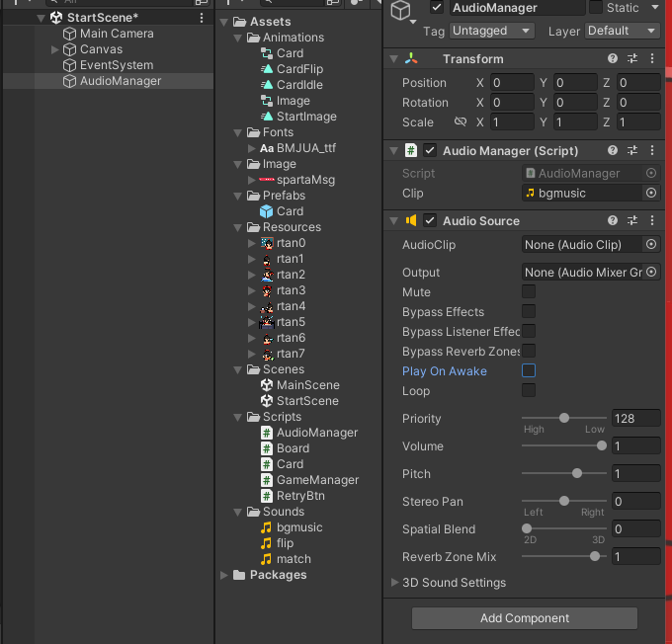
Task: Open Audio Source component context menu
Action: tap(652, 220)
